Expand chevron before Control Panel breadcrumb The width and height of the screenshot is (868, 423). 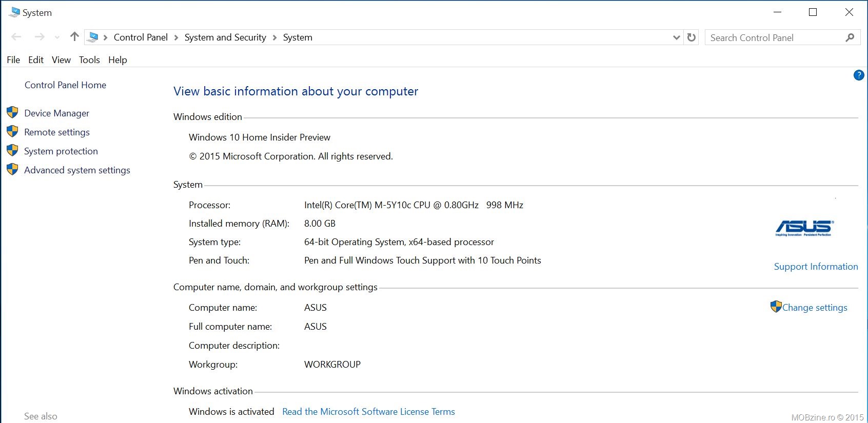(x=105, y=37)
